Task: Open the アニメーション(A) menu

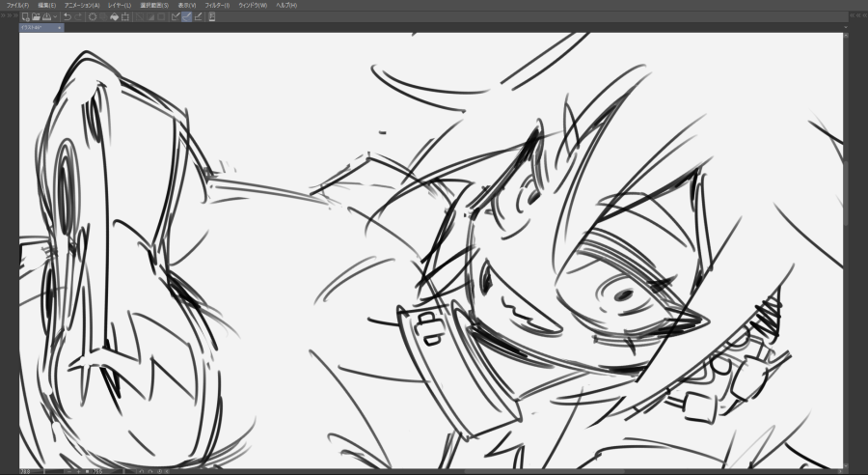Action: [82, 5]
